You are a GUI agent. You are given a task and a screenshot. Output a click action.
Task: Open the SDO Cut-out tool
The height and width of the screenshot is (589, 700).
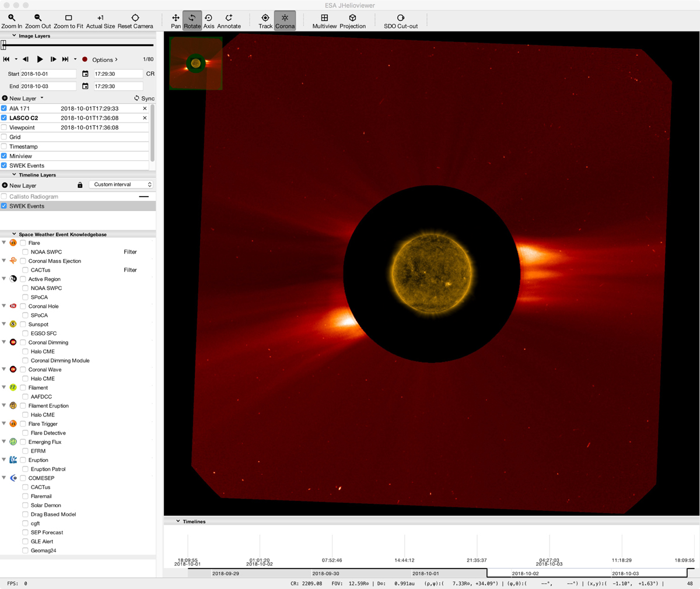[x=401, y=21]
